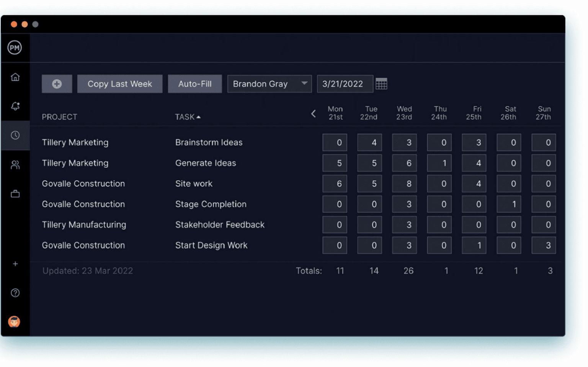Click the Tillery Manufacturing project name

84,225
